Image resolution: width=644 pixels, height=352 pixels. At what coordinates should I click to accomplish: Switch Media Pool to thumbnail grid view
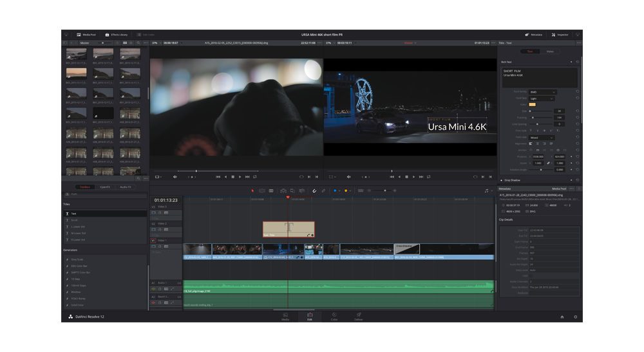coord(125,43)
